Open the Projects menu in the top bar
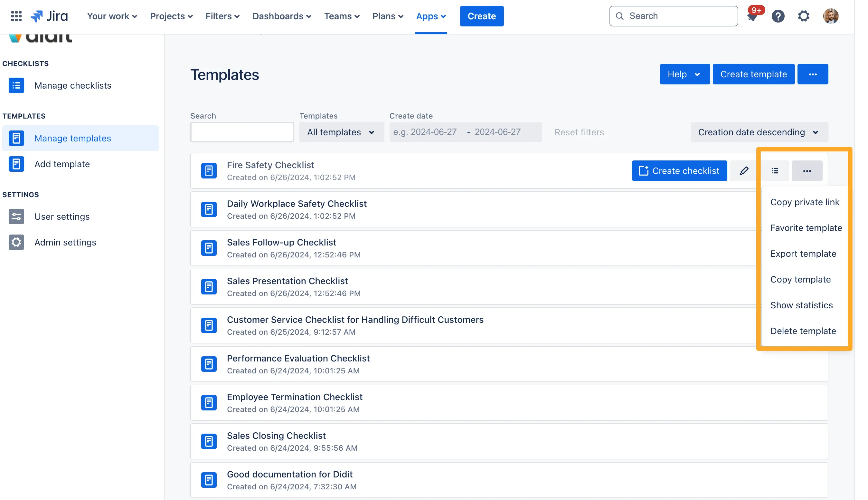This screenshot has height=500, width=868. (171, 16)
